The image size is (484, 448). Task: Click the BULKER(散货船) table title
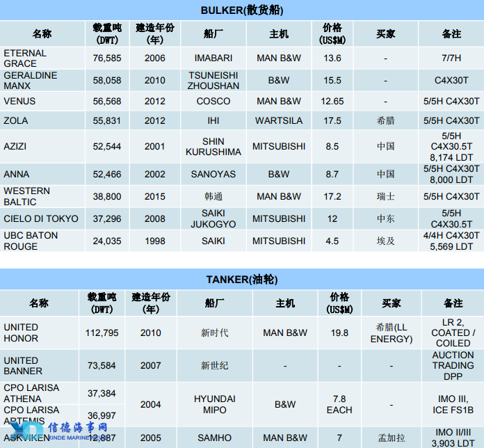pyautogui.click(x=242, y=10)
